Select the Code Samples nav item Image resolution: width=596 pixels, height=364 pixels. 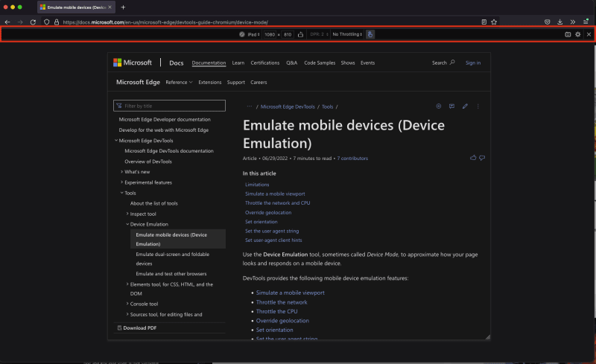coord(320,63)
